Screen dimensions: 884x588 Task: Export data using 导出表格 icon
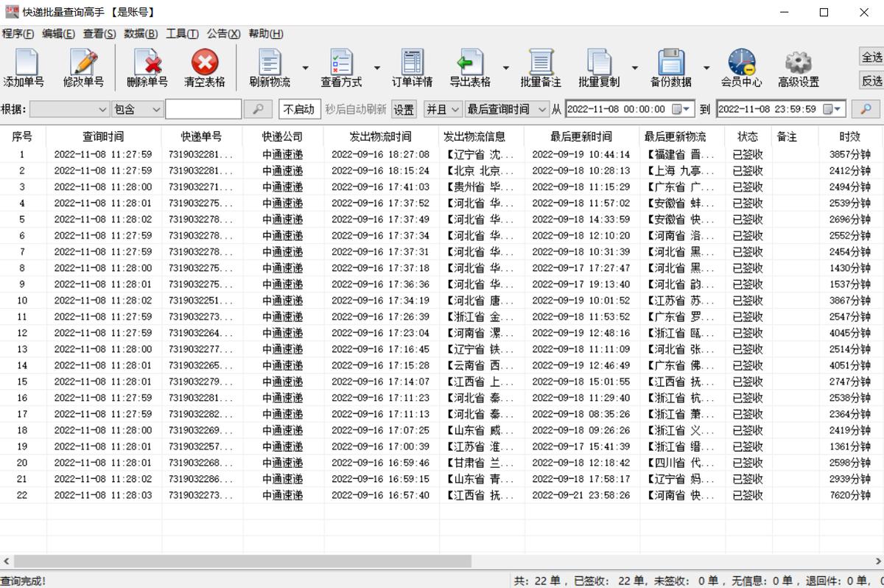[x=471, y=66]
